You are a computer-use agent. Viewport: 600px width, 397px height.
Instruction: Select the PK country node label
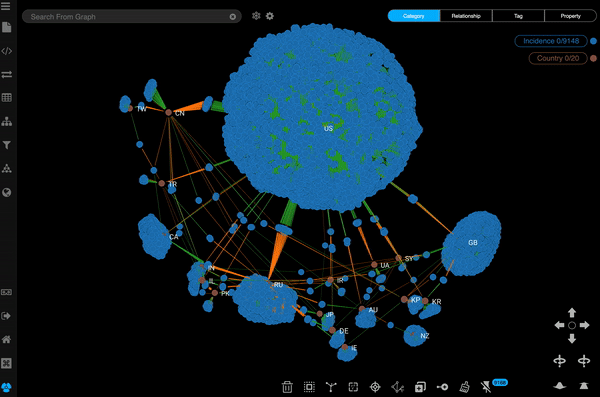point(225,294)
